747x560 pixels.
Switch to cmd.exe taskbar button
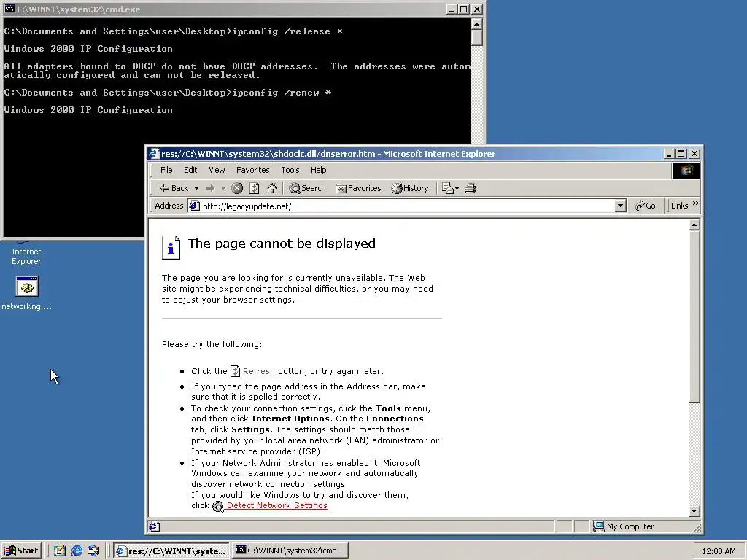click(290, 551)
